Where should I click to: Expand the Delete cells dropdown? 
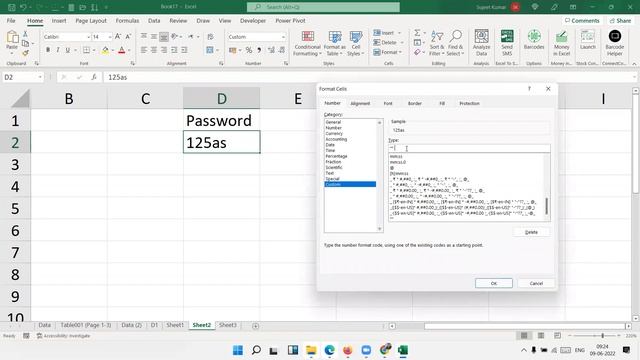(402, 42)
